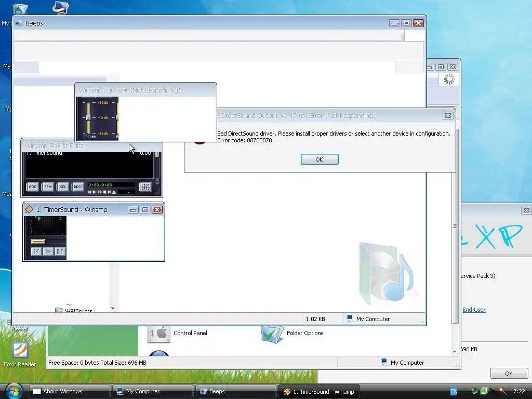
Task: Click the system clock 17:22
Action: coord(517,391)
